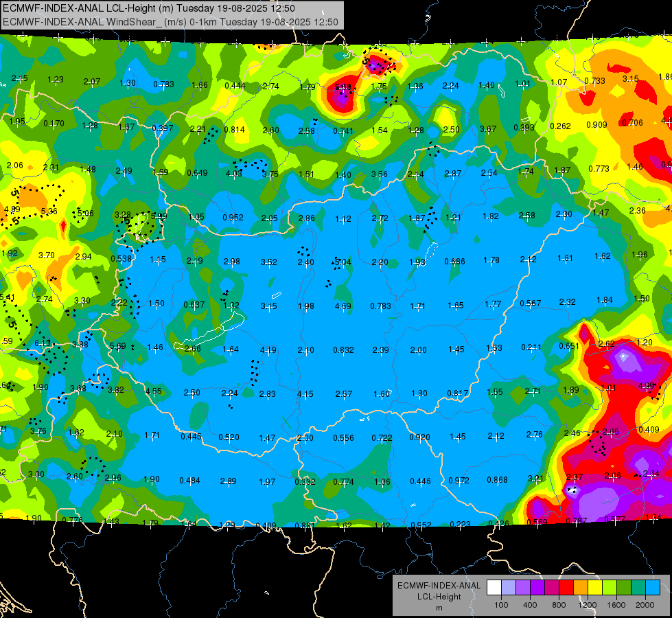Select the orange legend color swatch

click(581, 588)
